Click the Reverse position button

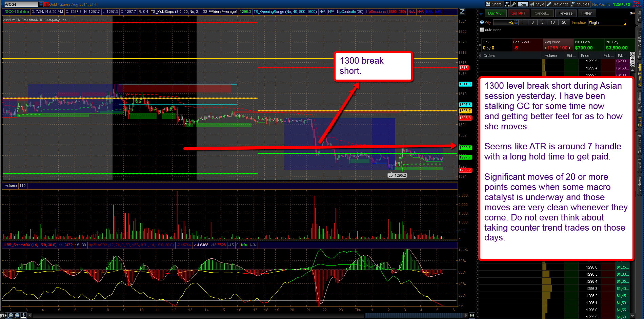566,13
